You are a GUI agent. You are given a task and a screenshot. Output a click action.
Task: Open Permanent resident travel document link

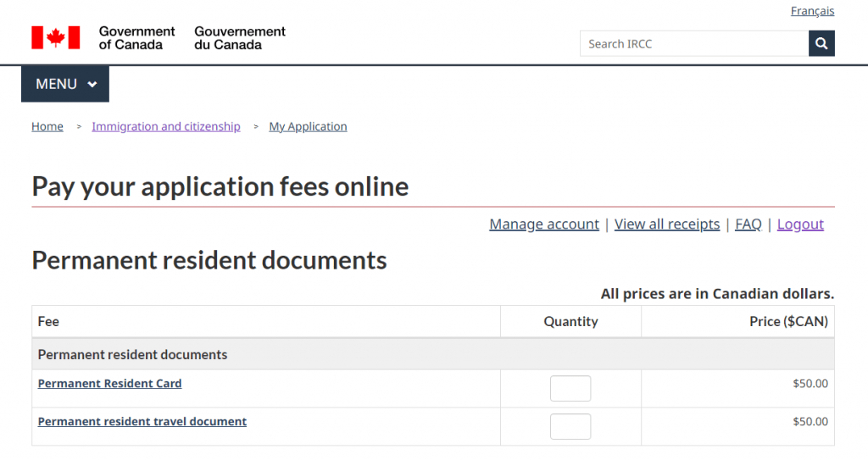tap(142, 422)
